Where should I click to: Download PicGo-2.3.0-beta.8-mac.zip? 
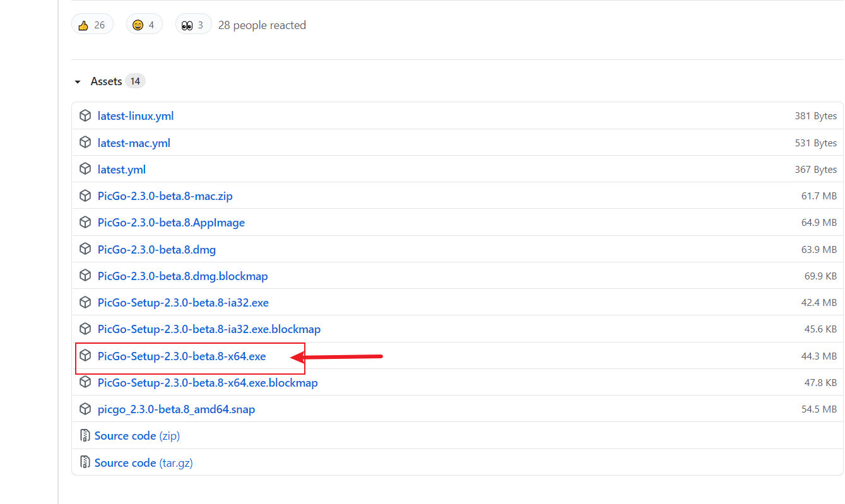coord(165,196)
